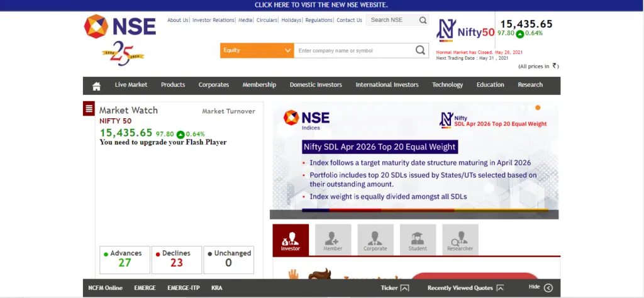Click the orange carousel indicator dot

click(538, 108)
